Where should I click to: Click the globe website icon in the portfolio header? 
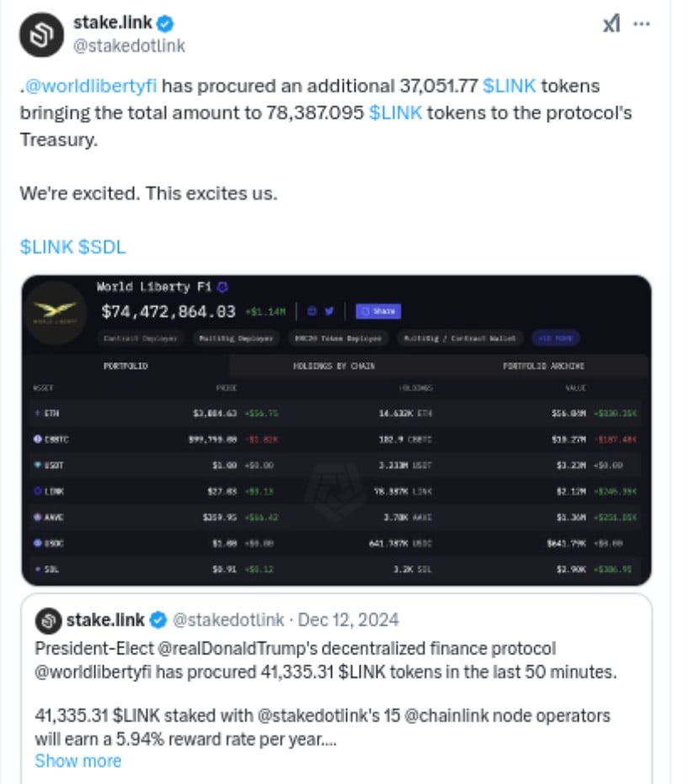tap(311, 312)
